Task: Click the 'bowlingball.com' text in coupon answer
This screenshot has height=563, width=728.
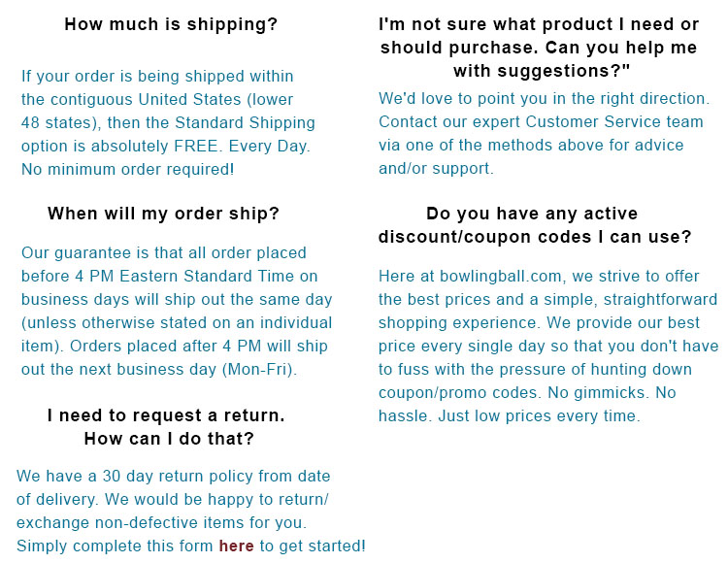Action: (501, 276)
